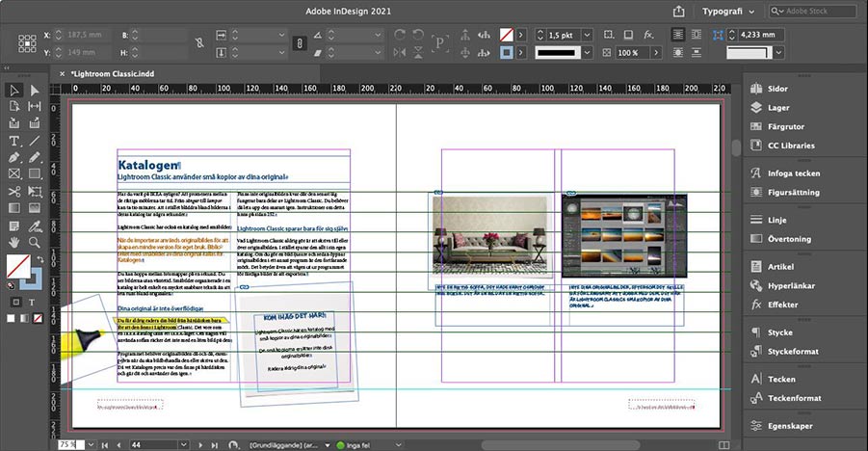Choose the Line tool
This screenshot has height=451, width=868.
coord(35,142)
